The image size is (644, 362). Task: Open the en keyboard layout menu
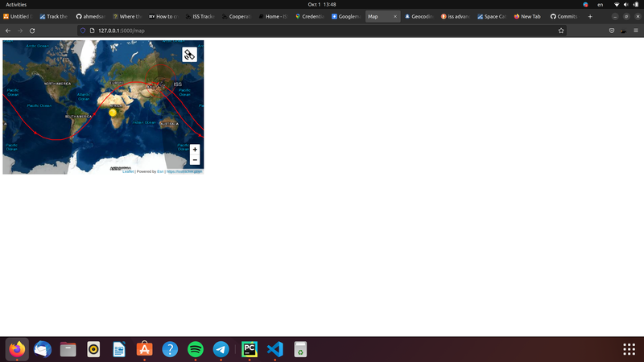point(600,5)
